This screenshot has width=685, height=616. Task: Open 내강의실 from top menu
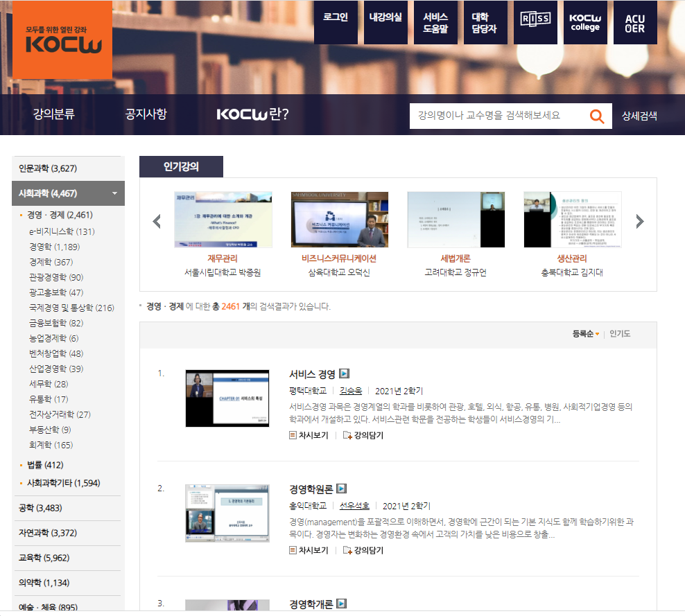[x=385, y=22]
